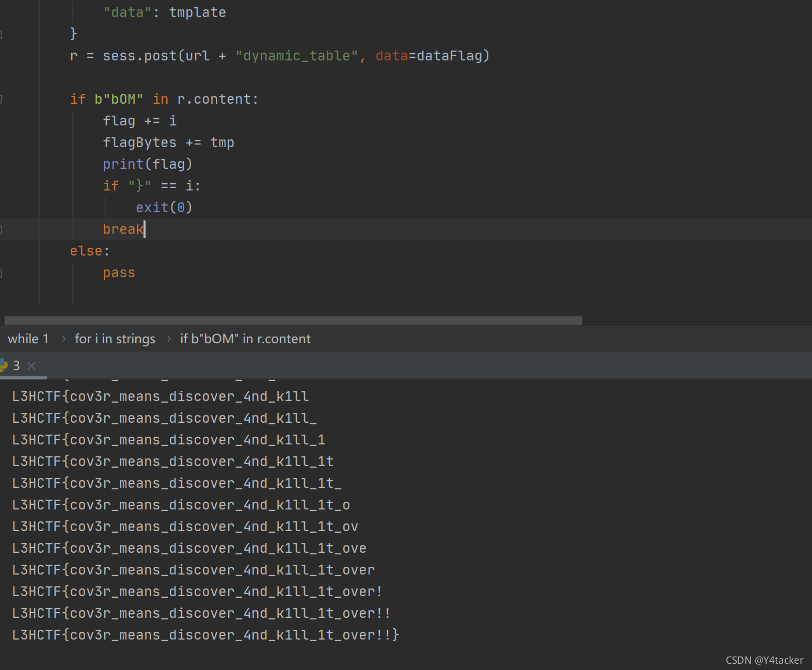Click the line 'flag += i'
Viewport: 812px width, 670px height.
pyautogui.click(x=140, y=121)
